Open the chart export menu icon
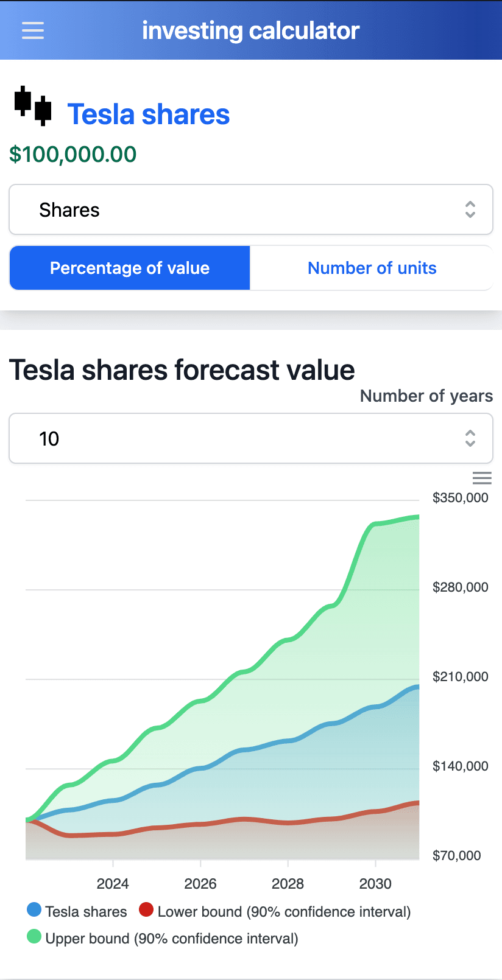502x980 pixels. click(x=481, y=478)
